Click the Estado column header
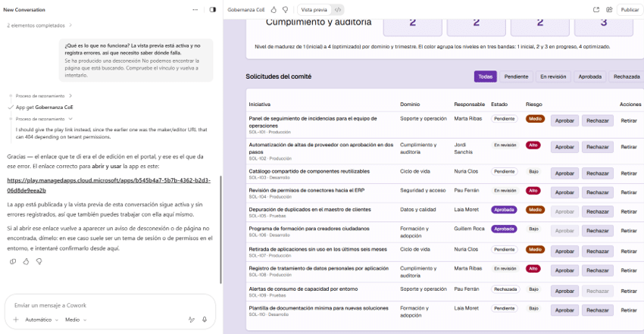 pyautogui.click(x=499, y=105)
